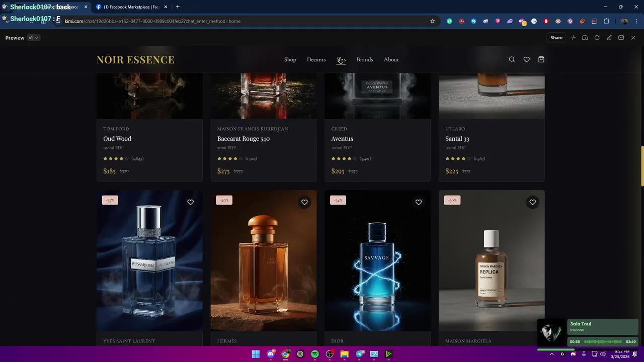Click the Share button

[556, 38]
